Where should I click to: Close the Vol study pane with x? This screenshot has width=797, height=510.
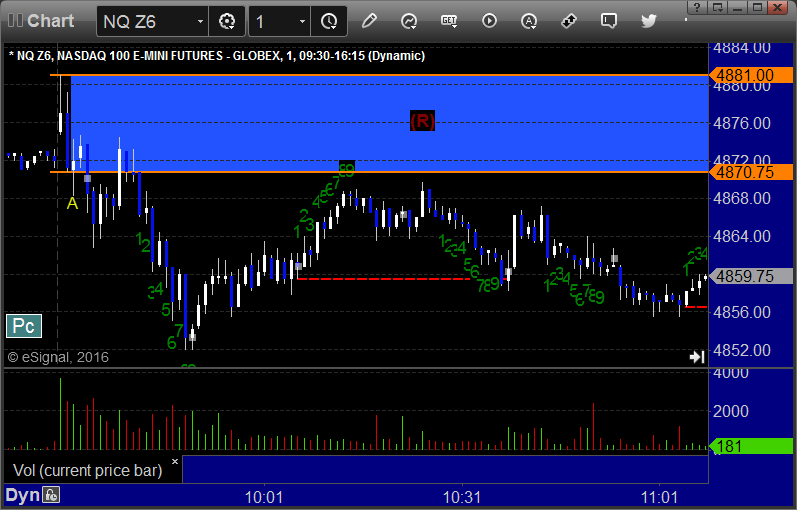pos(175,462)
